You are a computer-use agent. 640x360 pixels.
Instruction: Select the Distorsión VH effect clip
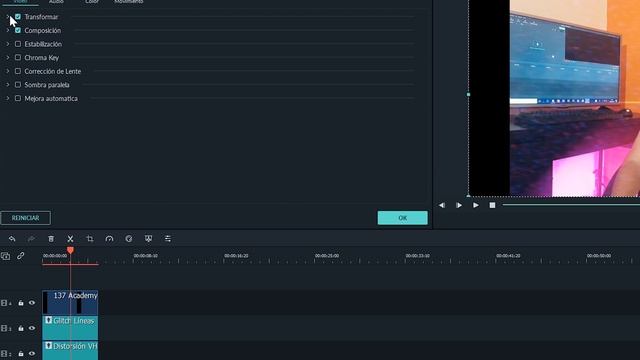tap(70, 350)
